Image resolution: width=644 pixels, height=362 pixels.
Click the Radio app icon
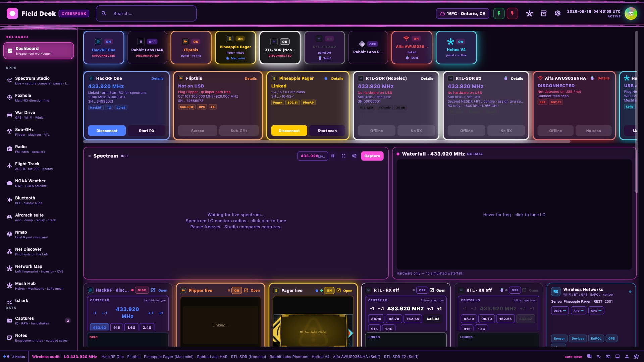9,149
